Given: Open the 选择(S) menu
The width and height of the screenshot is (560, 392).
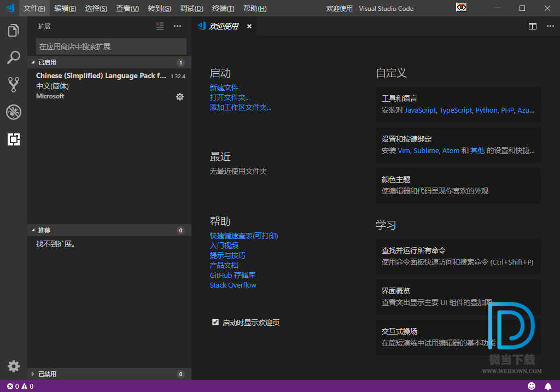Looking at the screenshot, I should pyautogui.click(x=96, y=8).
